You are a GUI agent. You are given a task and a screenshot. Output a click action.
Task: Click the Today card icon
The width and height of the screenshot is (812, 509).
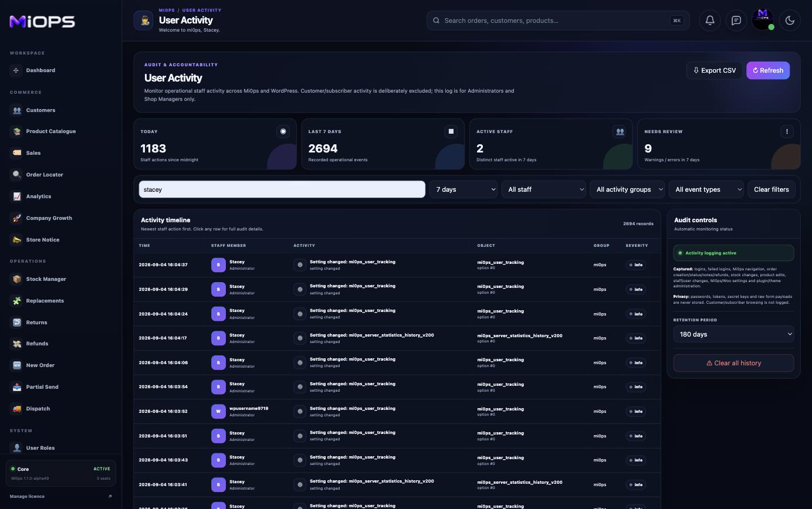coord(283,131)
